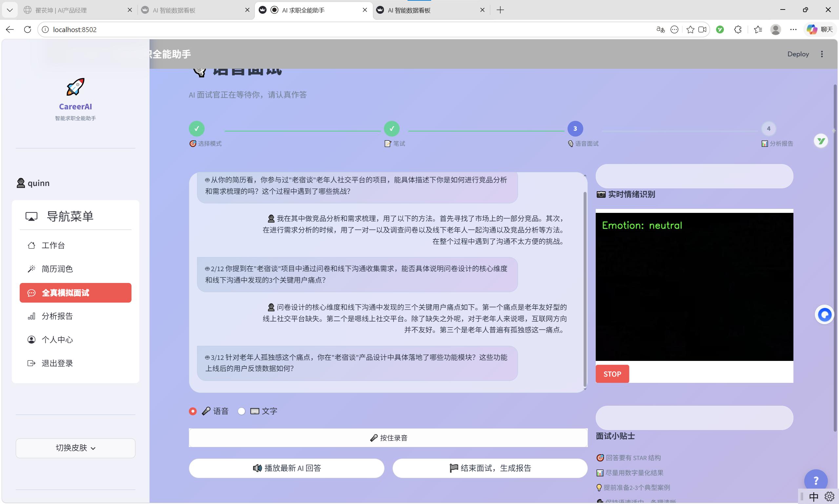Image resolution: width=839 pixels, height=504 pixels.
Task: Open the tab search chevron at top left
Action: tap(10, 10)
